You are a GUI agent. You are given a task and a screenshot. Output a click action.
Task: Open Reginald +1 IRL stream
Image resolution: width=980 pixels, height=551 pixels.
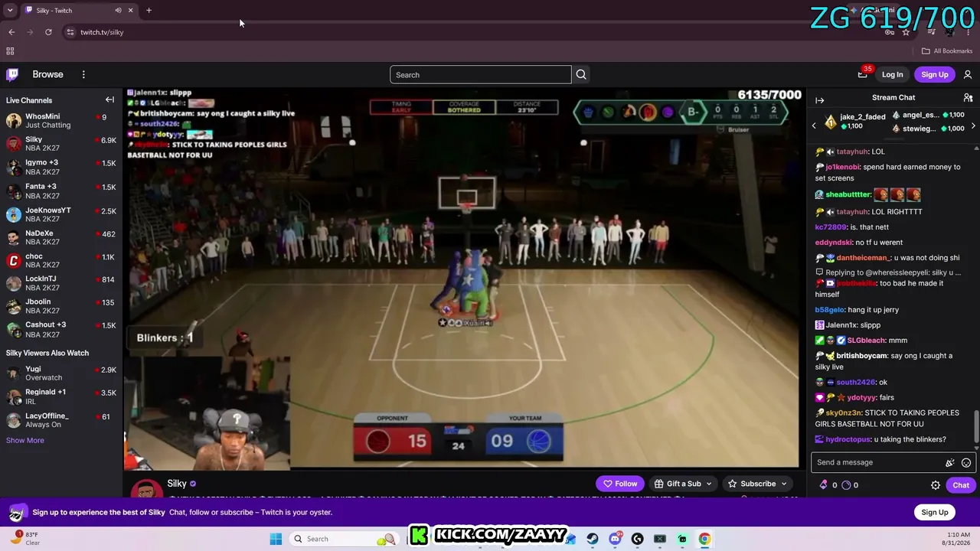[61, 396]
